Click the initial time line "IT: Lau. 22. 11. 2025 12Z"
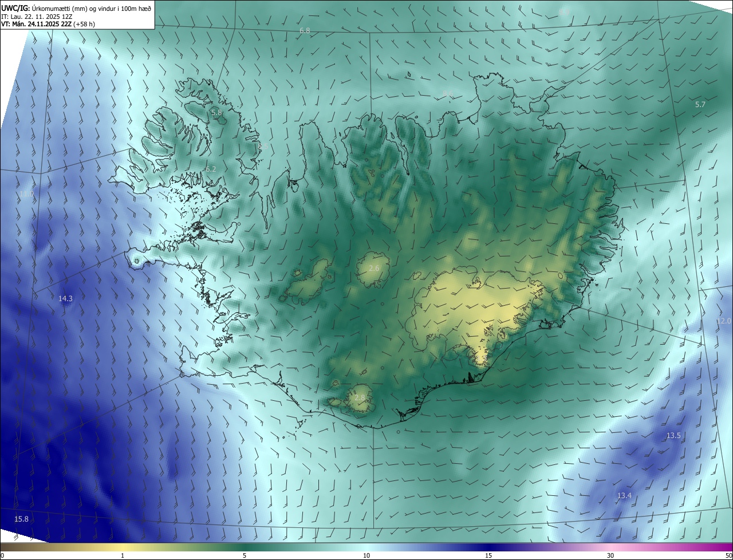The image size is (733, 560). point(37,16)
